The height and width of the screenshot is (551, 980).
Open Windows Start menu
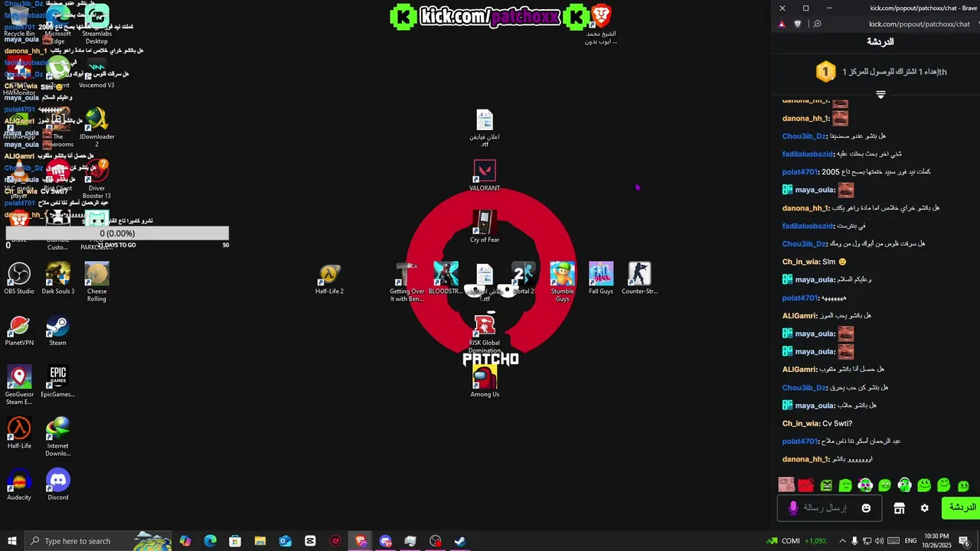point(12,541)
